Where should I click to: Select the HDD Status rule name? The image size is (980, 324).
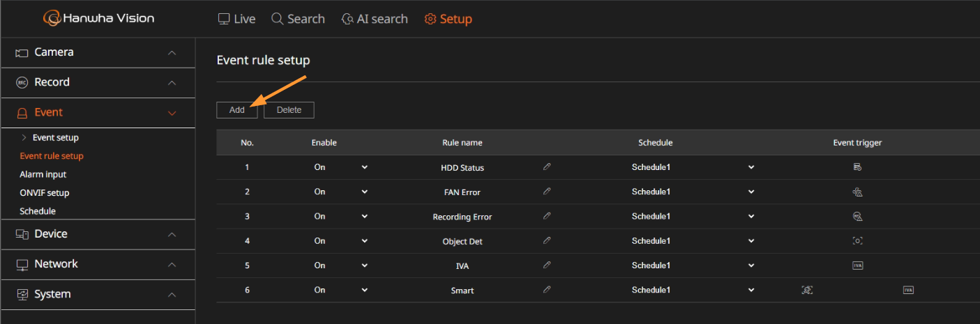462,168
